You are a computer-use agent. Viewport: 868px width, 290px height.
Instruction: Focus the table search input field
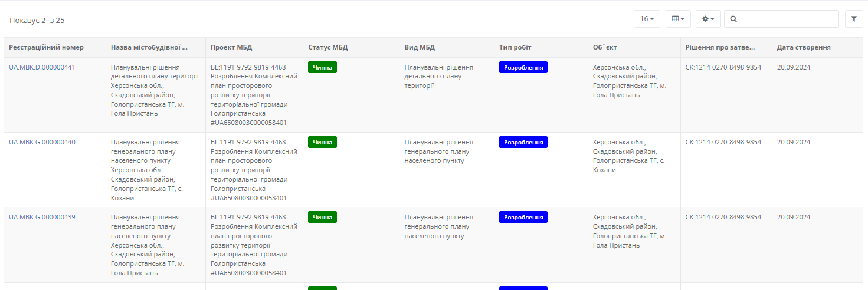pos(791,19)
